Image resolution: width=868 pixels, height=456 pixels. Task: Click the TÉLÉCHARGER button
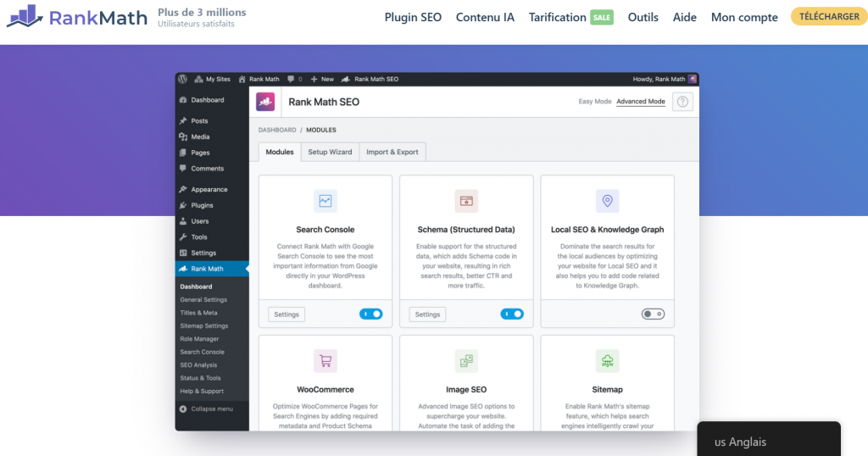tap(829, 17)
